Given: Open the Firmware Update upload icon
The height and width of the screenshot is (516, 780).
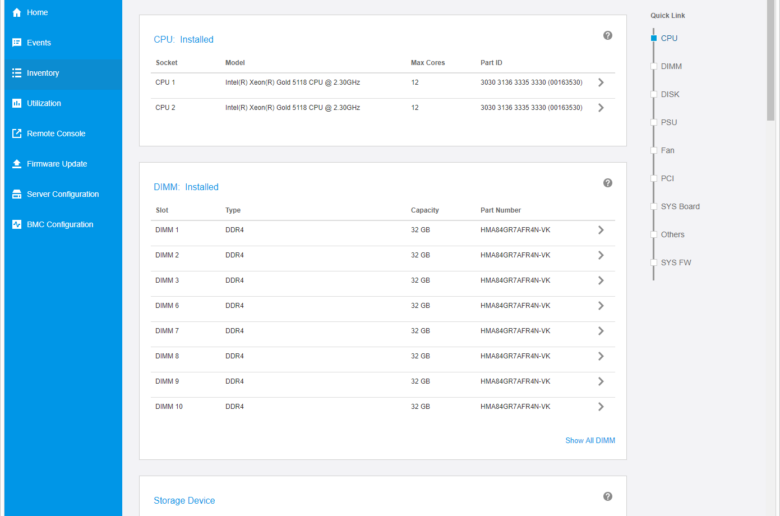Looking at the screenshot, I should [16, 164].
